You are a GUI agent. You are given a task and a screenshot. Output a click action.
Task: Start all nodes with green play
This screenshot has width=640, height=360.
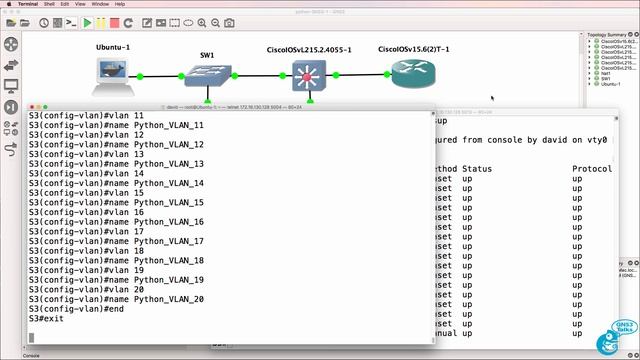(87, 23)
